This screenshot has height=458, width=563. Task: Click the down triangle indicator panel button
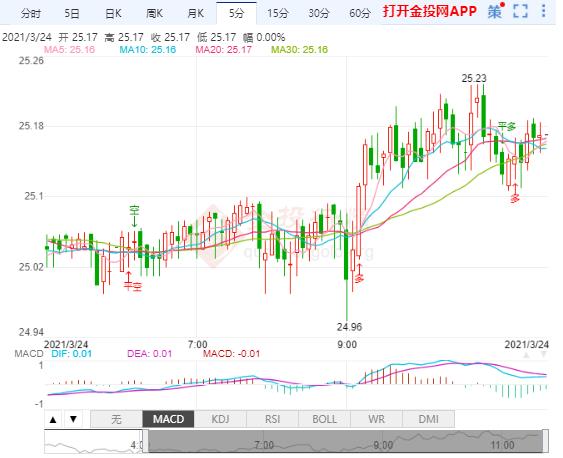click(74, 419)
